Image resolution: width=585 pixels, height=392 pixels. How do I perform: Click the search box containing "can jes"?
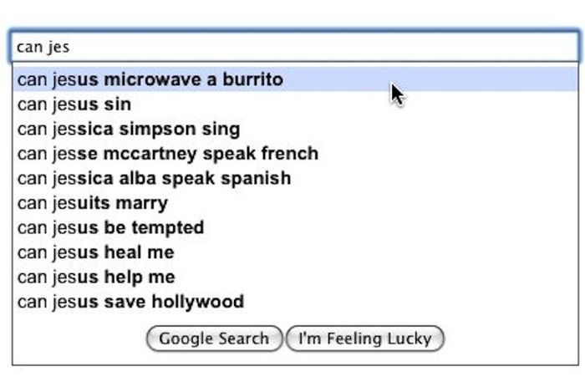coord(292,47)
